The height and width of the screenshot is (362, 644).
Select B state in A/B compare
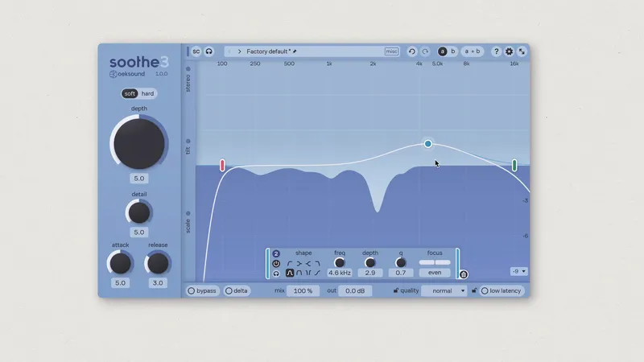coord(453,51)
